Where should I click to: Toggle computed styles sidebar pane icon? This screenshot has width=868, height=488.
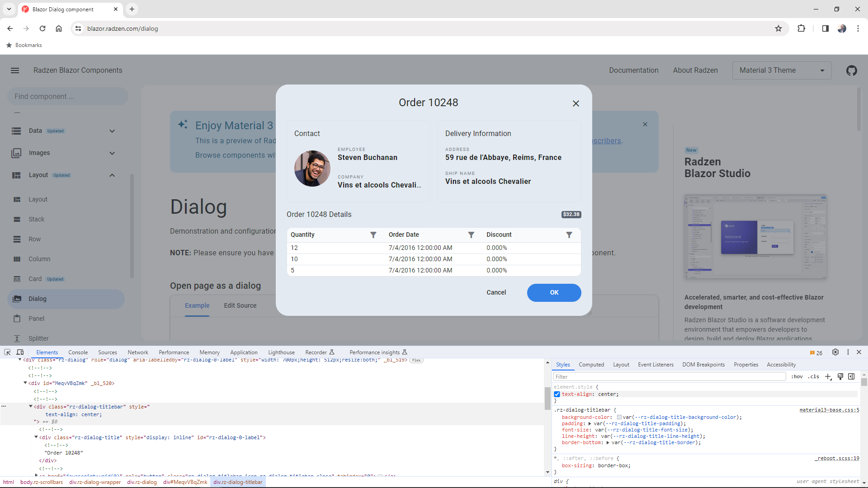(851, 377)
